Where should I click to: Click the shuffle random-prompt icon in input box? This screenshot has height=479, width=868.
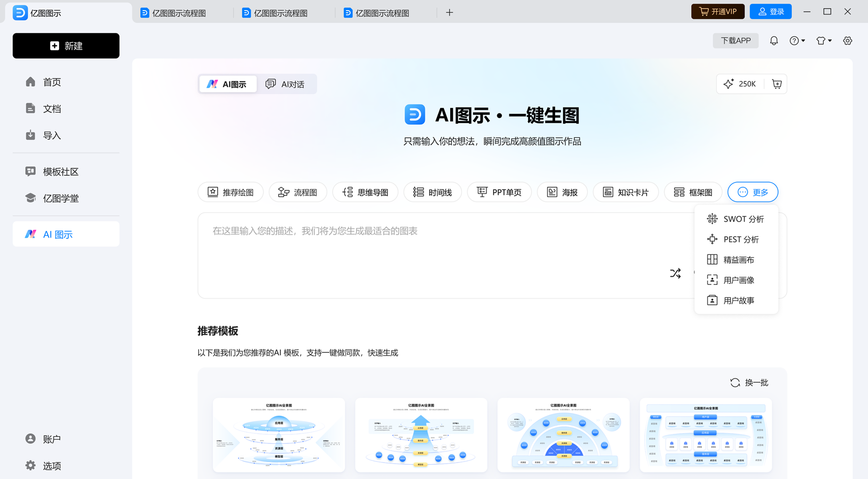point(675,272)
